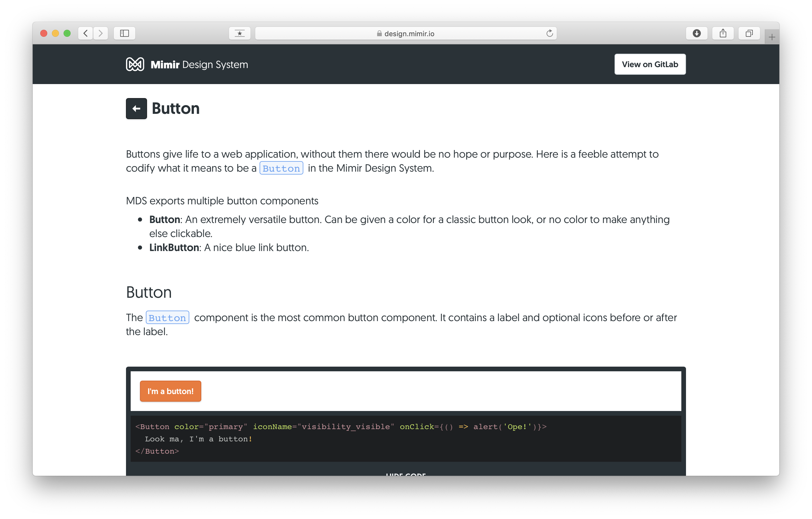812x519 pixels.
Task: Open a new tab with plus button
Action: [771, 37]
